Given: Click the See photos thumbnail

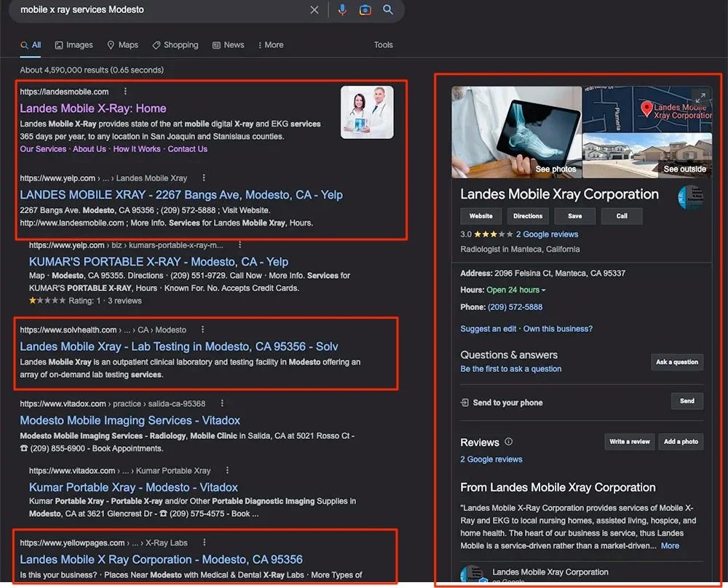Looking at the screenshot, I should pos(516,132).
